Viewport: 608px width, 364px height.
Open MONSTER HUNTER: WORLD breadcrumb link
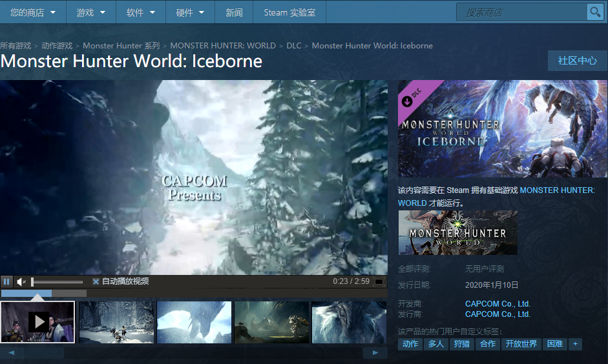[x=223, y=46]
